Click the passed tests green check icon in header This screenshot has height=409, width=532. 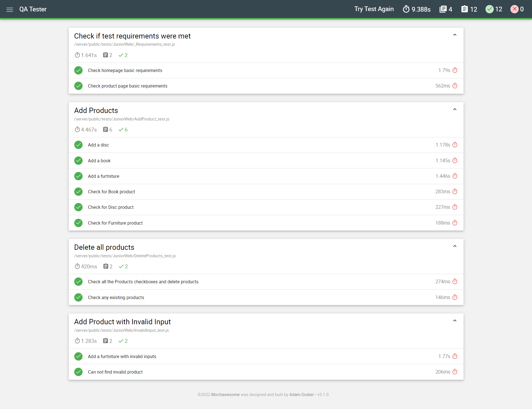tap(490, 9)
